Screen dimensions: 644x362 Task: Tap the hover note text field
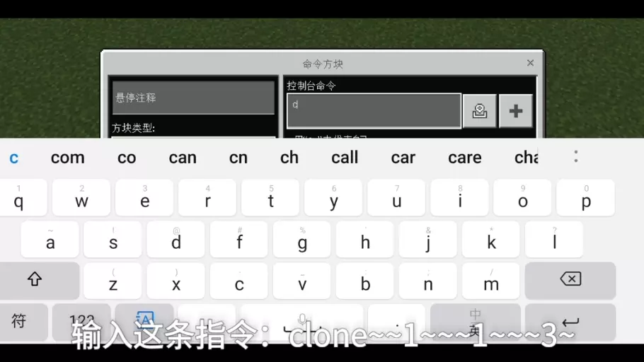pos(193,98)
